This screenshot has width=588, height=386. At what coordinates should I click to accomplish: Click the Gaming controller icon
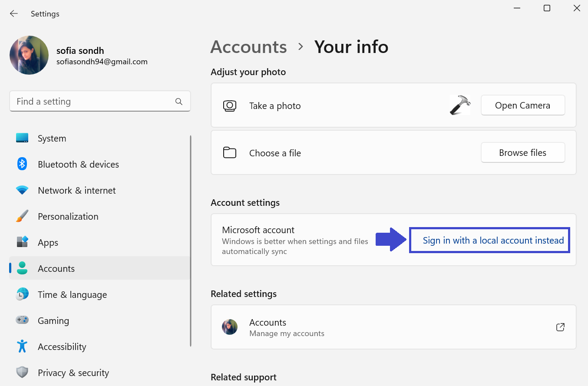coord(22,320)
